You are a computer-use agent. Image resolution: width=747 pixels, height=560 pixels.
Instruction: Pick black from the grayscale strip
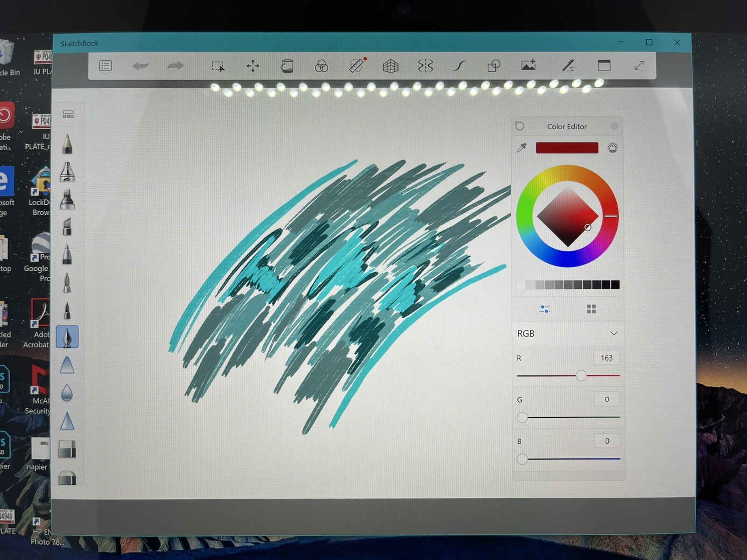pos(615,285)
